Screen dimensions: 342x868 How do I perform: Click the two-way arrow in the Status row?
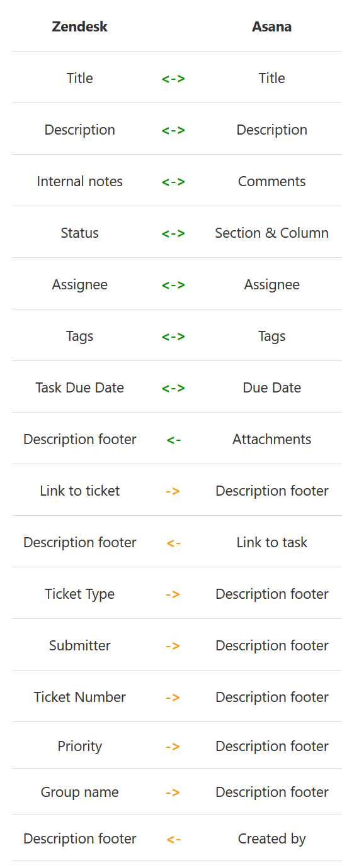(173, 233)
